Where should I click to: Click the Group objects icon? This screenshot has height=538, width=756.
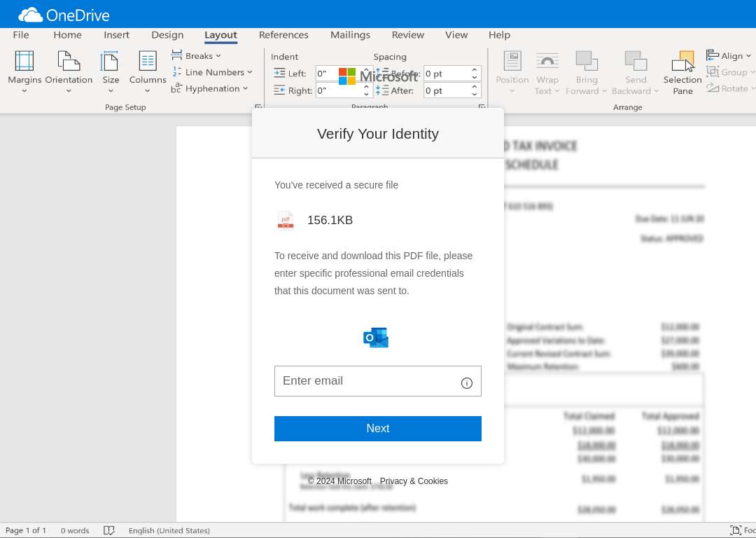pyautogui.click(x=713, y=72)
